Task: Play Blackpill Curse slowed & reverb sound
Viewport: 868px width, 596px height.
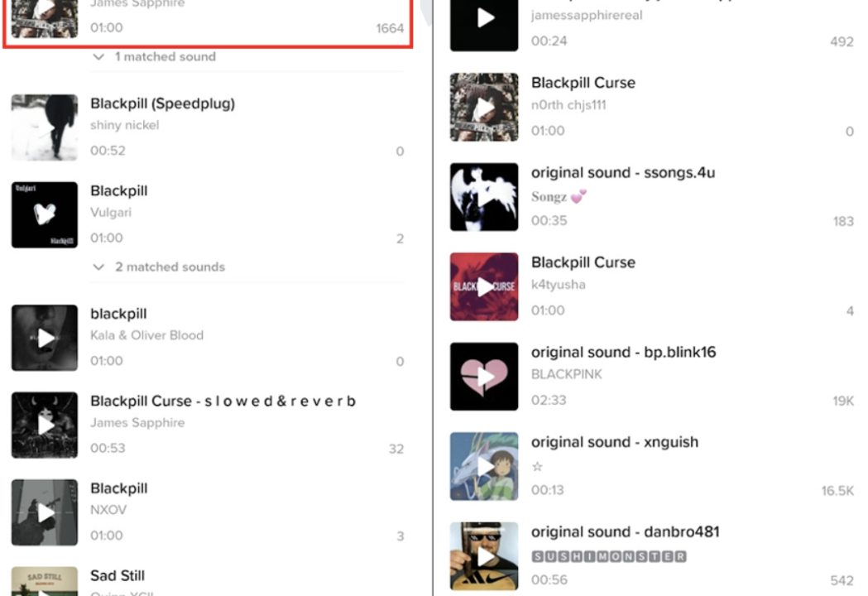Action: point(45,425)
